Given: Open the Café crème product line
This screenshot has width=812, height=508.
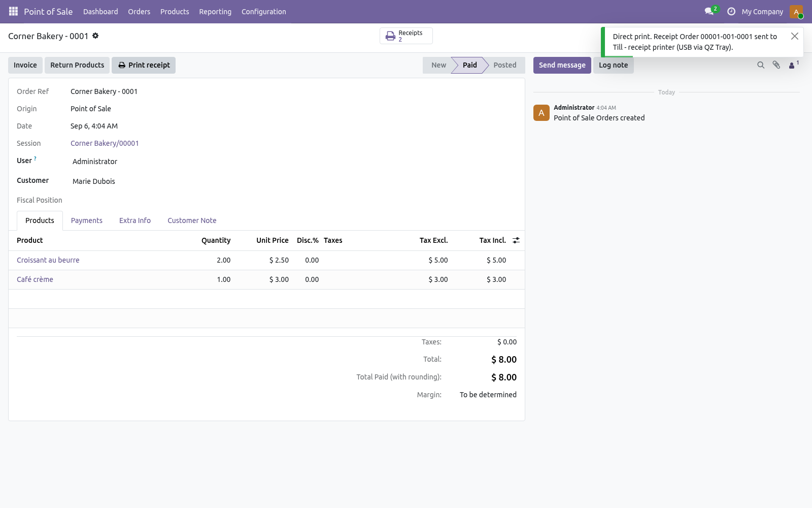Looking at the screenshot, I should point(35,279).
